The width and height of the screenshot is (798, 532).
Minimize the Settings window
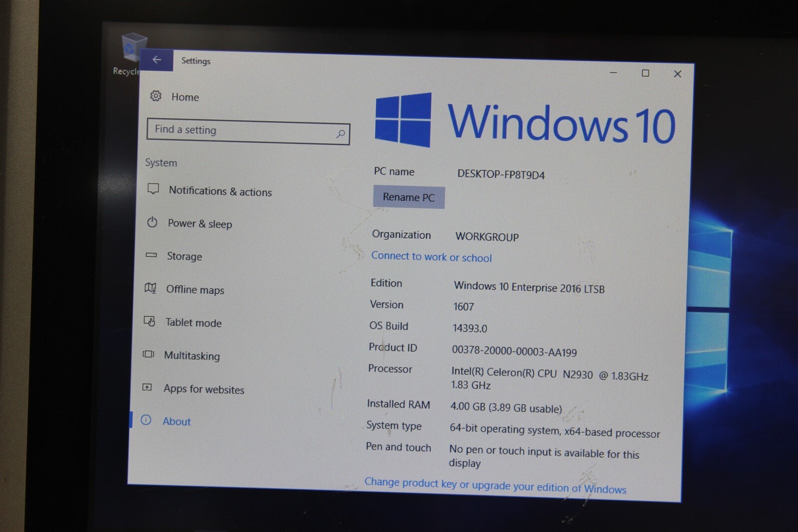[x=613, y=73]
